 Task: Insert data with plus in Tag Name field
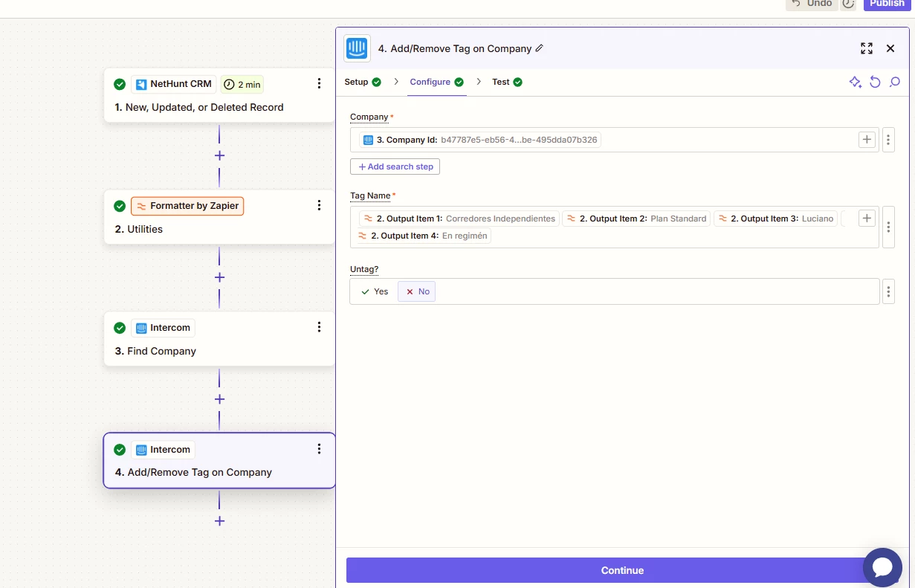coord(867,219)
